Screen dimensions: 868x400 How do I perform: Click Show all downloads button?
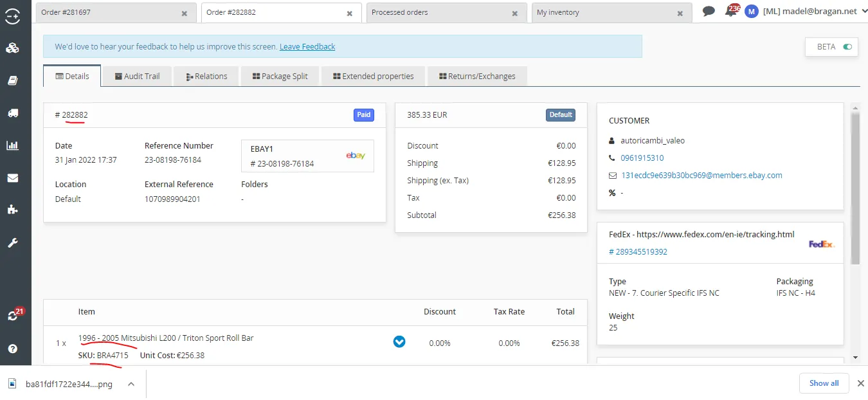click(x=824, y=383)
